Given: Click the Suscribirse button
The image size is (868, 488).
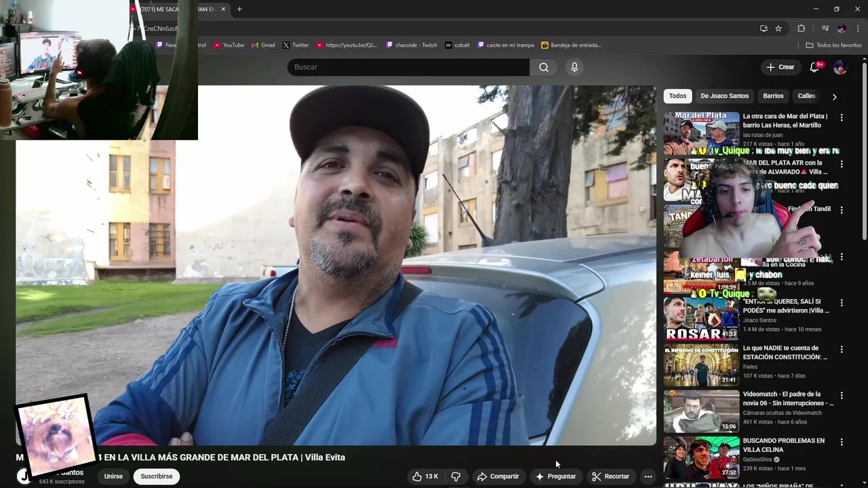Looking at the screenshot, I should click(x=157, y=476).
